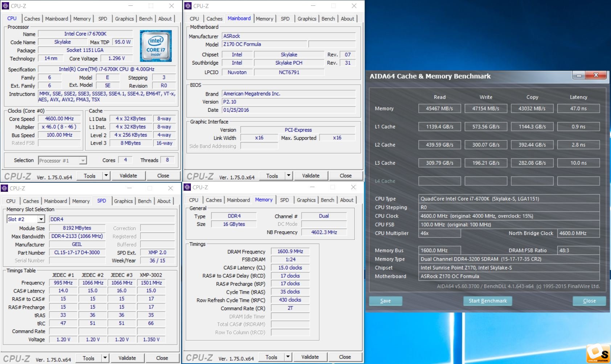Click the Threads value 8
The width and height of the screenshot is (611, 364).
(167, 160)
